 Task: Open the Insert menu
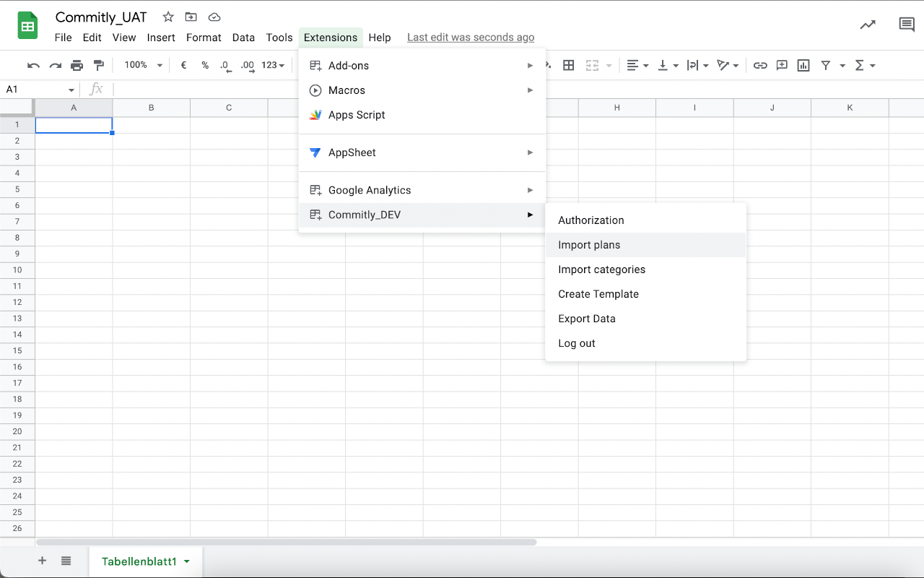click(161, 38)
